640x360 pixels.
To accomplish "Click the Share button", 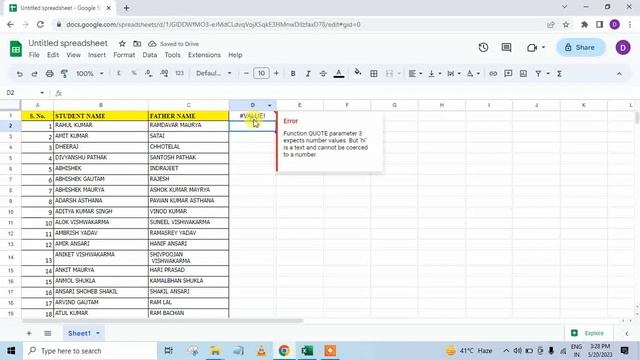I will point(580,47).
